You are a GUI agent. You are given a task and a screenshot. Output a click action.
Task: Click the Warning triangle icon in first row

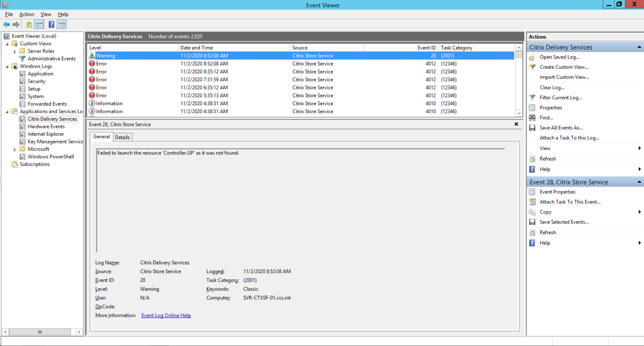tap(92, 56)
